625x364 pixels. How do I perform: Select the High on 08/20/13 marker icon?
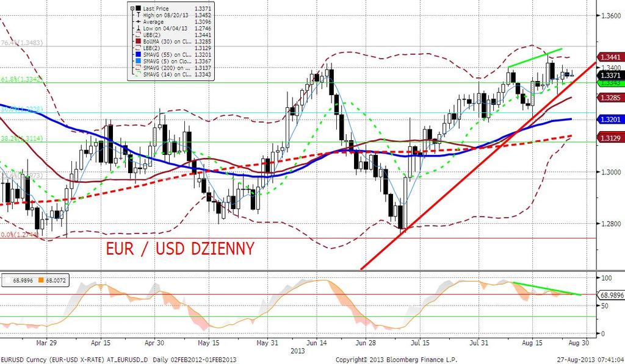point(139,15)
